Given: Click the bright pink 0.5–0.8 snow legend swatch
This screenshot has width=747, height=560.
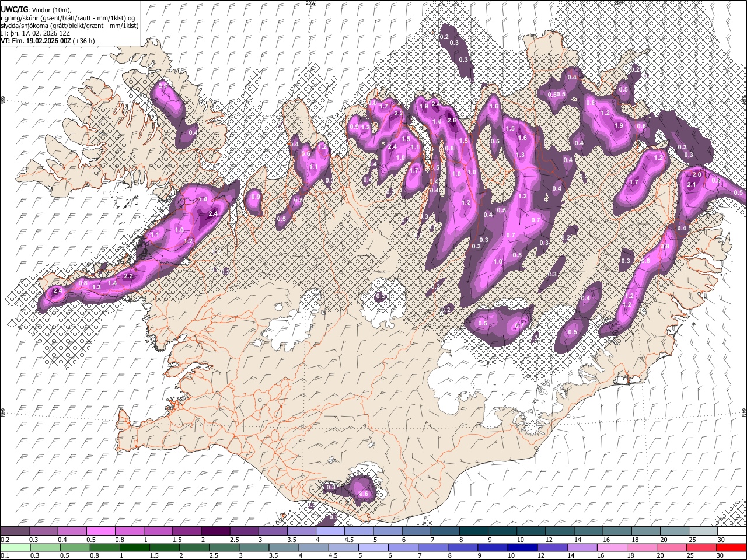Looking at the screenshot, I should click(x=100, y=531).
